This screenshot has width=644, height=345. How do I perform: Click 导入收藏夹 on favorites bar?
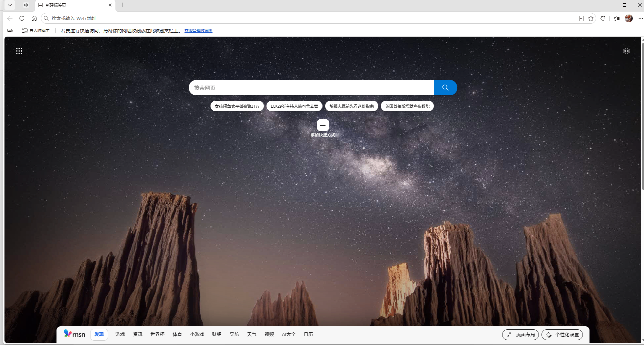pyautogui.click(x=36, y=31)
